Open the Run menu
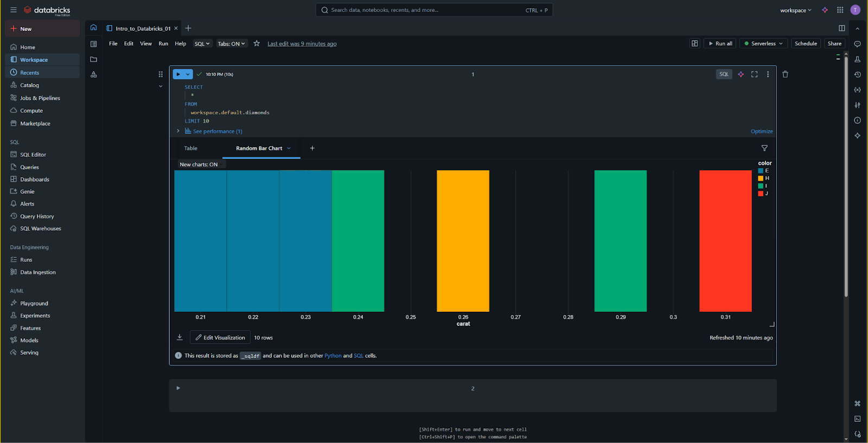Screen dimensions: 868x443 pyautogui.click(x=163, y=43)
